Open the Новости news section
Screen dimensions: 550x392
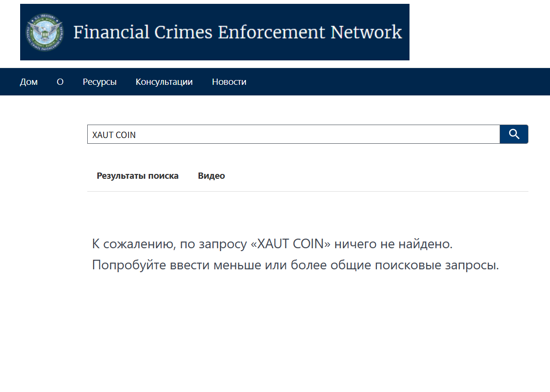(x=229, y=81)
